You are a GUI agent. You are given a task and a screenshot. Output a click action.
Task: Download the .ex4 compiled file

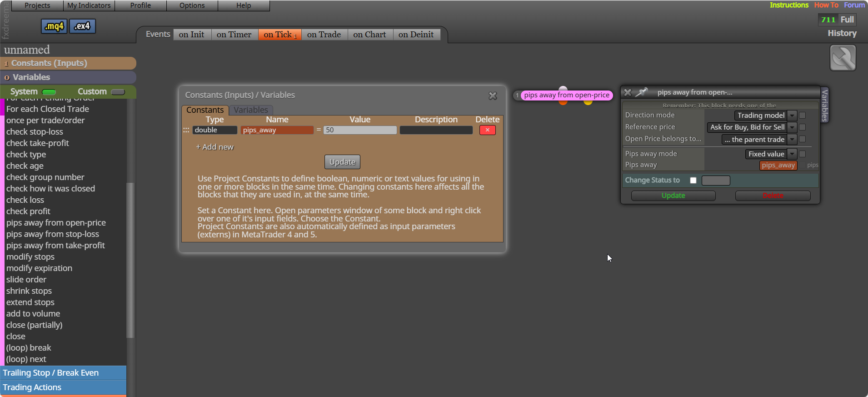coord(82,26)
